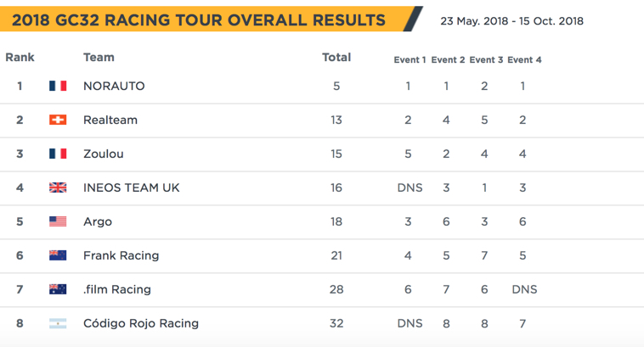
Task: Select the Event 2 column header
Action: click(448, 60)
